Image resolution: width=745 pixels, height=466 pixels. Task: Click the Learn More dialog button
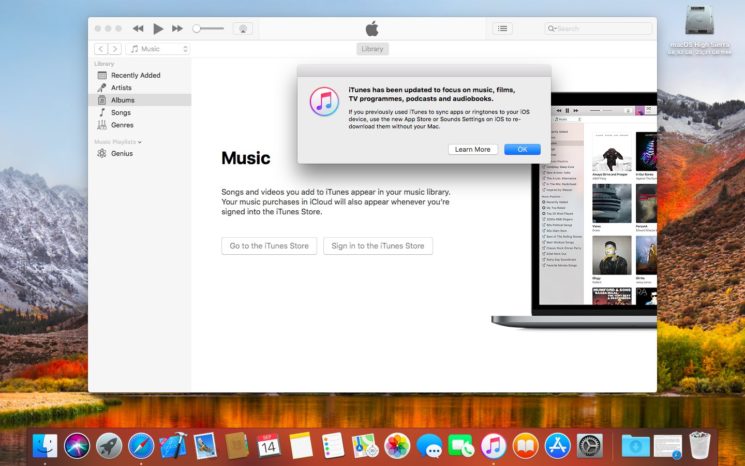[472, 149]
